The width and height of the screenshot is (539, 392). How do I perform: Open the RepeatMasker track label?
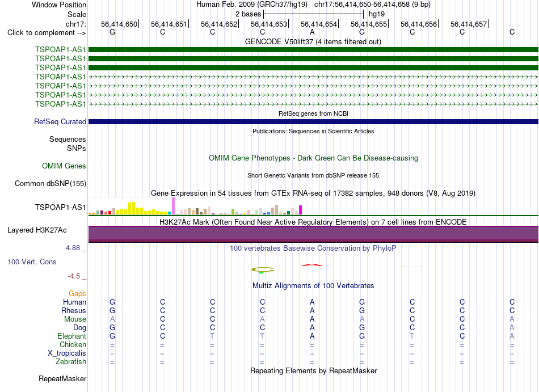click(x=62, y=378)
